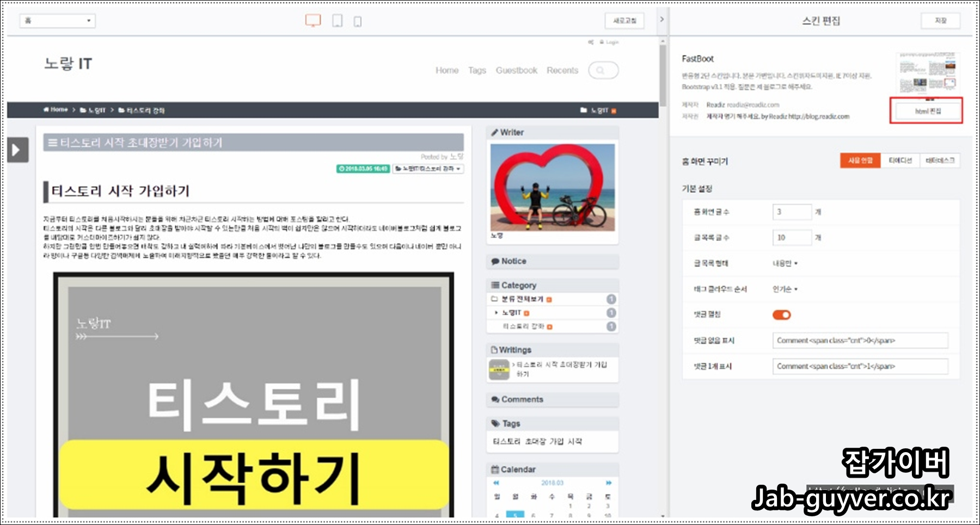This screenshot has width=980, height=525.
Task: Click the Notice widget header
Action: pos(552,261)
